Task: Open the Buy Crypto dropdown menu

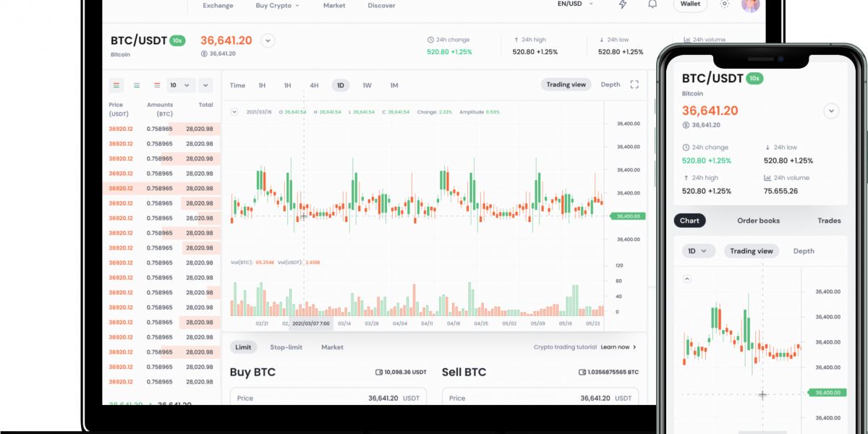Action: (278, 6)
